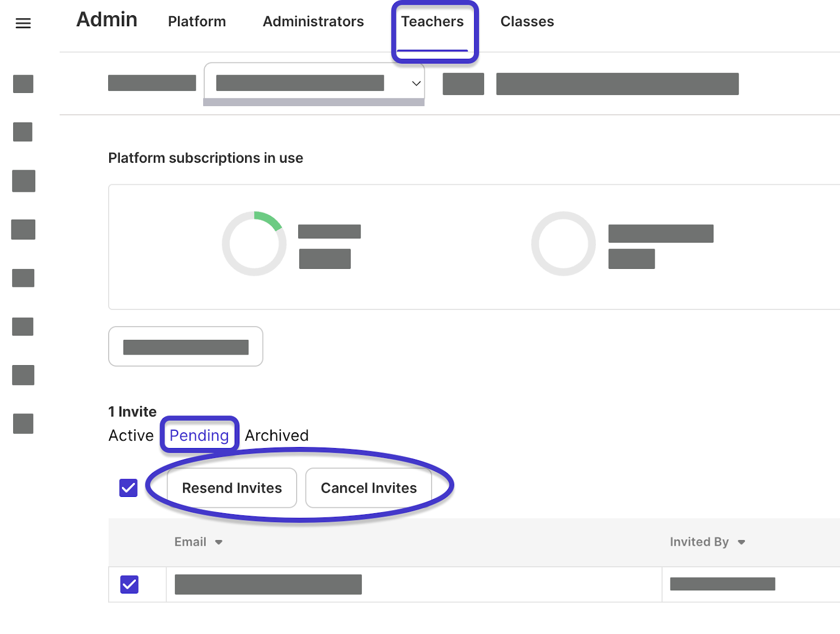Screen dimensions: 840x634
Task: Select the Platform tab
Action: 197,22
